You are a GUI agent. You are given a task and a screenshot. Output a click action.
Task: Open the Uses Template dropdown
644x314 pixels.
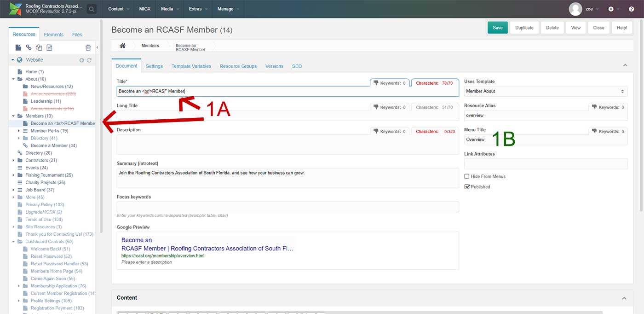pyautogui.click(x=546, y=91)
